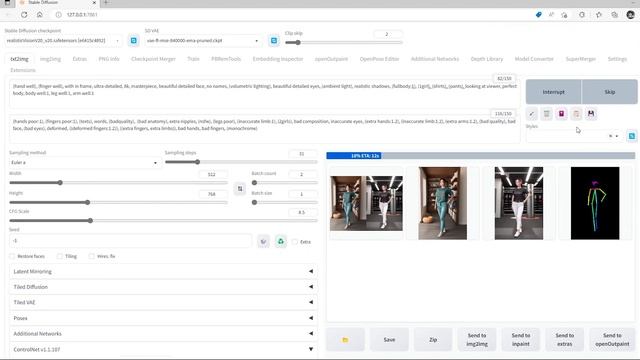Screen dimensions: 640x360
Task: Click Send to inpaint button
Action: tap(521, 340)
